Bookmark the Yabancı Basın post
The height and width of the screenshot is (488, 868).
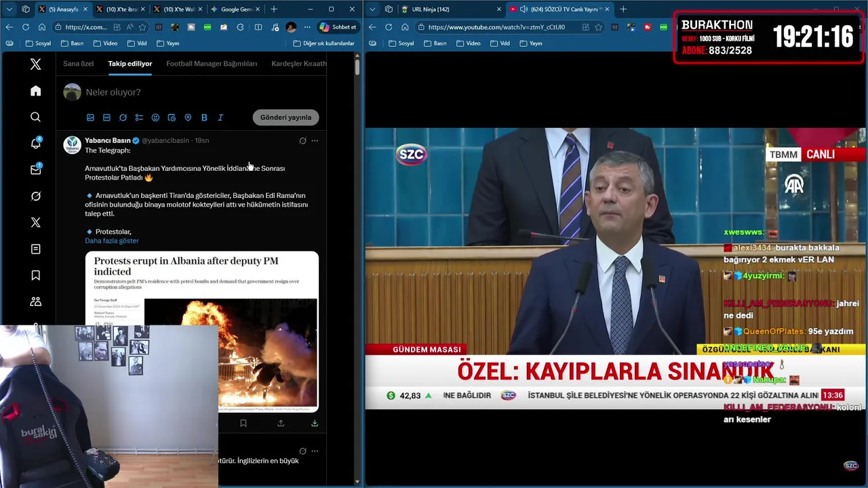243,423
